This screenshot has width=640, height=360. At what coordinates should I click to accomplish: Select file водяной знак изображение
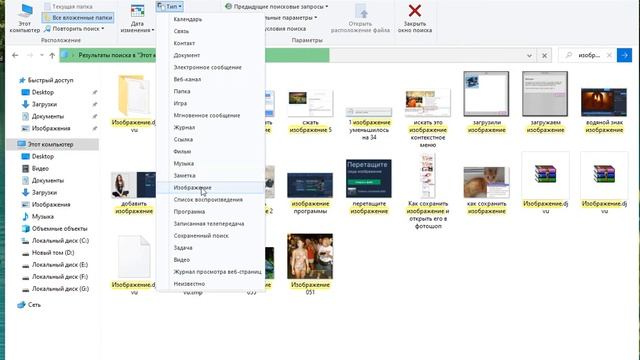click(x=604, y=110)
